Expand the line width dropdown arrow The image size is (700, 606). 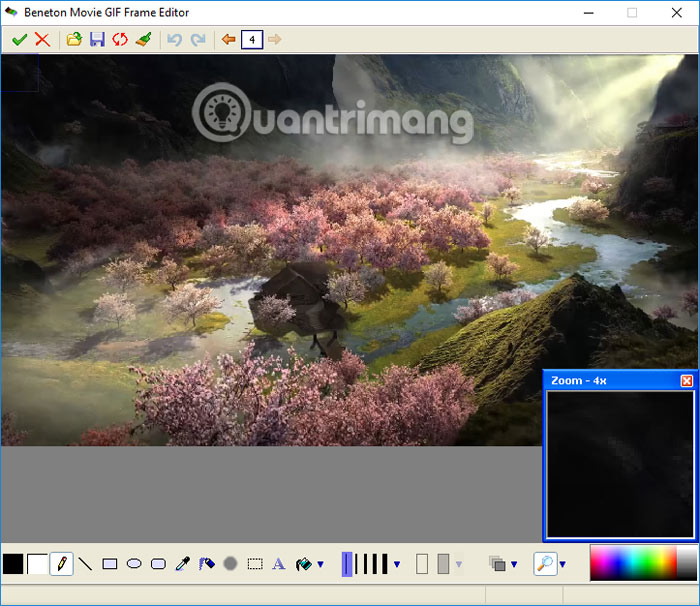[397, 565]
